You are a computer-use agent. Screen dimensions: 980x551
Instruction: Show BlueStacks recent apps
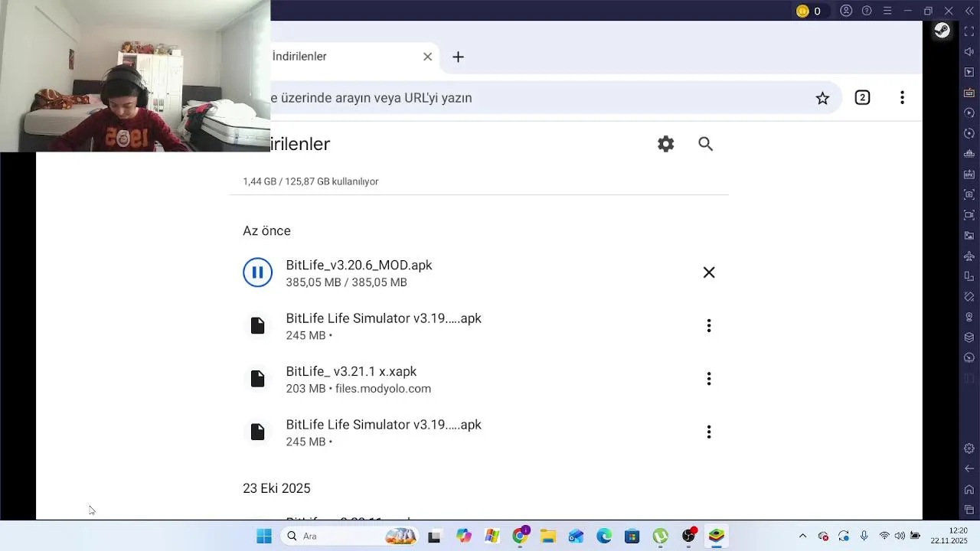[969, 510]
